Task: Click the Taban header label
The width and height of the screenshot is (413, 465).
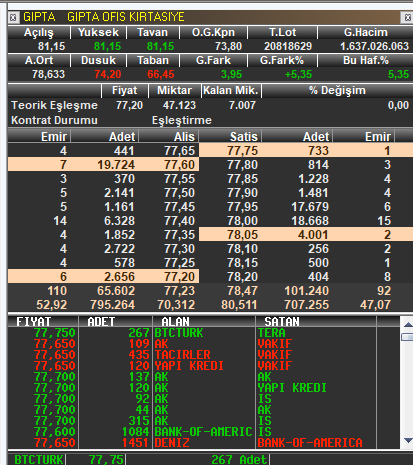Action: pos(153,60)
